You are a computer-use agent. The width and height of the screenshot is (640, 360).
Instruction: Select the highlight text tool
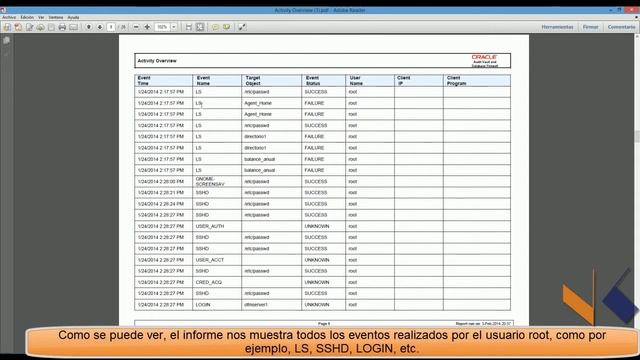click(227, 27)
